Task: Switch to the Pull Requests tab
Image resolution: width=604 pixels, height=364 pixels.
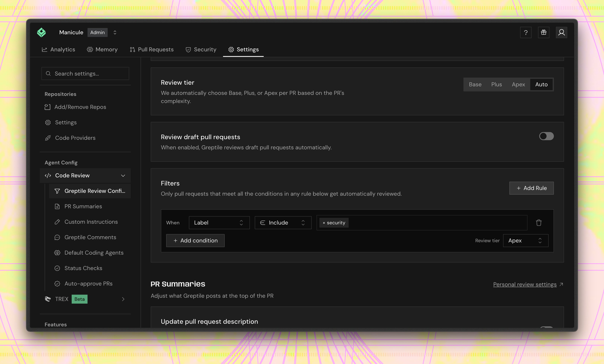Action: tap(152, 50)
